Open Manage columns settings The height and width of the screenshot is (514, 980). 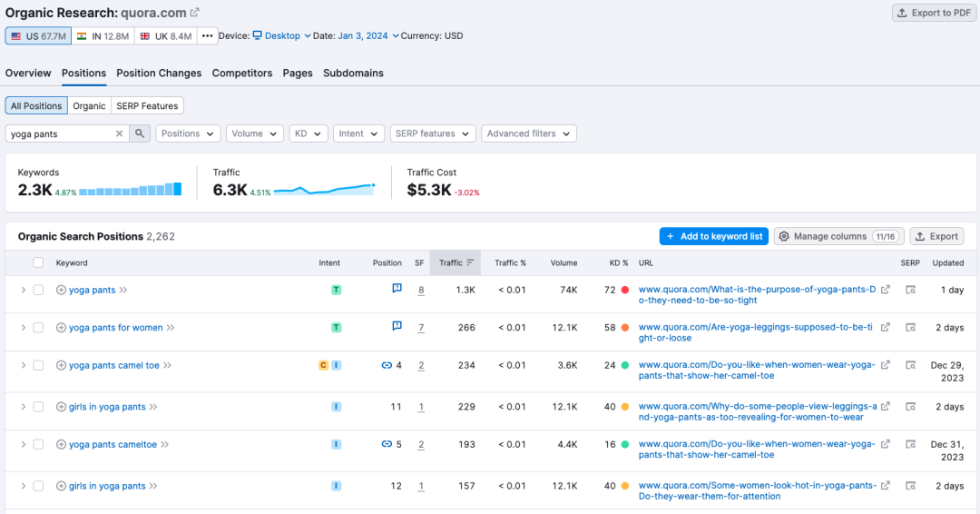tap(838, 236)
